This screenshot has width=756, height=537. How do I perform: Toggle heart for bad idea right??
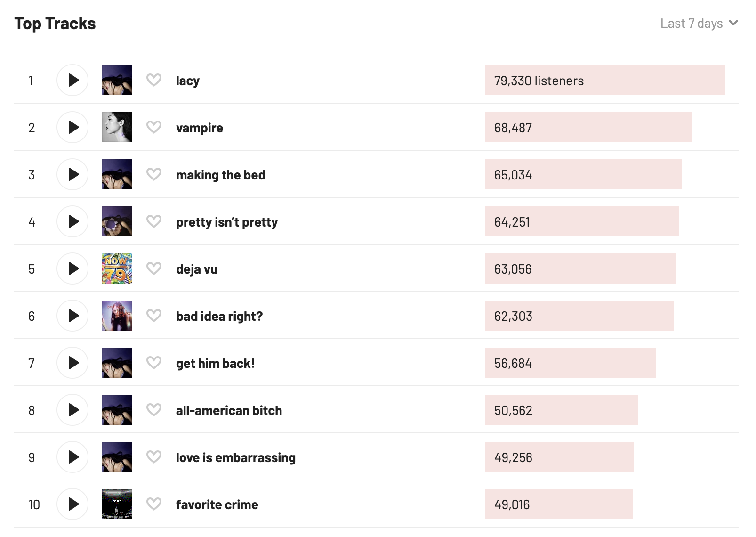coord(154,316)
